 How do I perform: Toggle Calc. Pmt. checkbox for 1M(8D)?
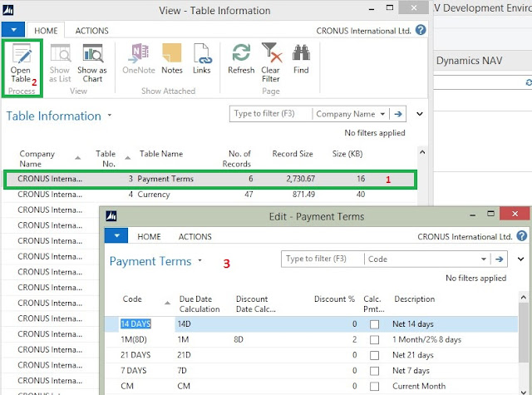tap(374, 339)
